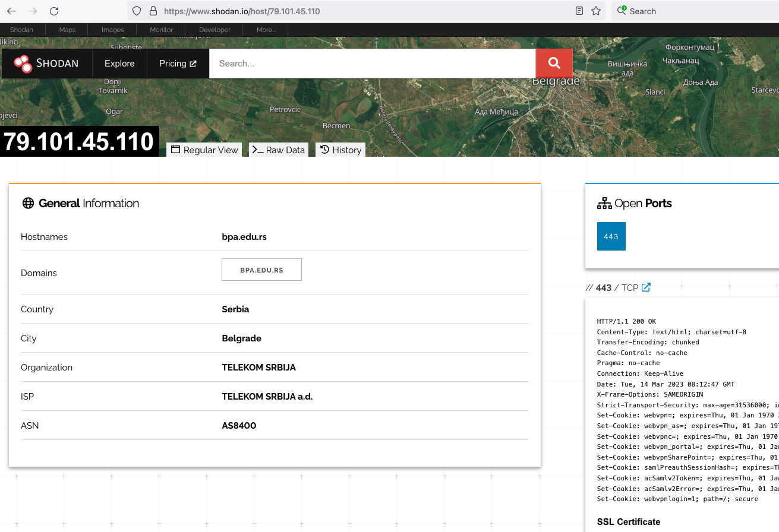This screenshot has width=779, height=532.
Task: Click the Belgrade label on the map
Action: (x=556, y=81)
